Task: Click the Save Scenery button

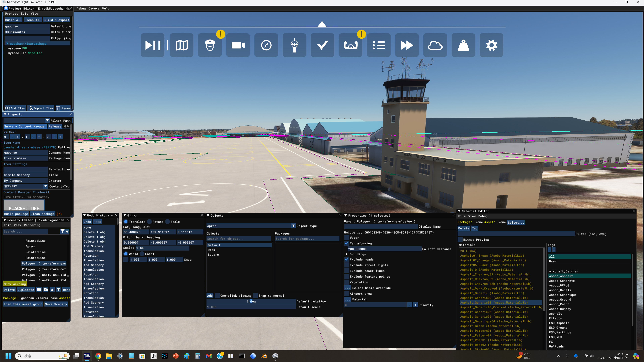Action: pos(56,305)
